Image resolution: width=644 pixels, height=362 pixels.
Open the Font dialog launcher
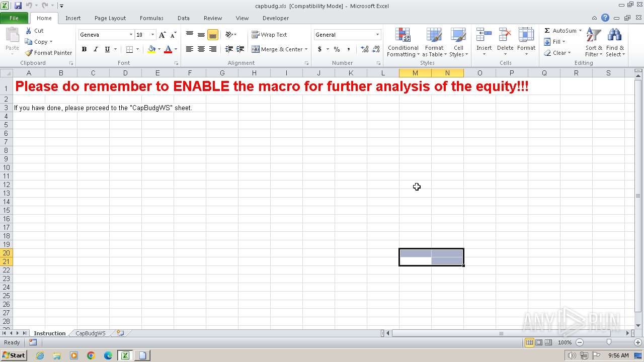(176, 63)
